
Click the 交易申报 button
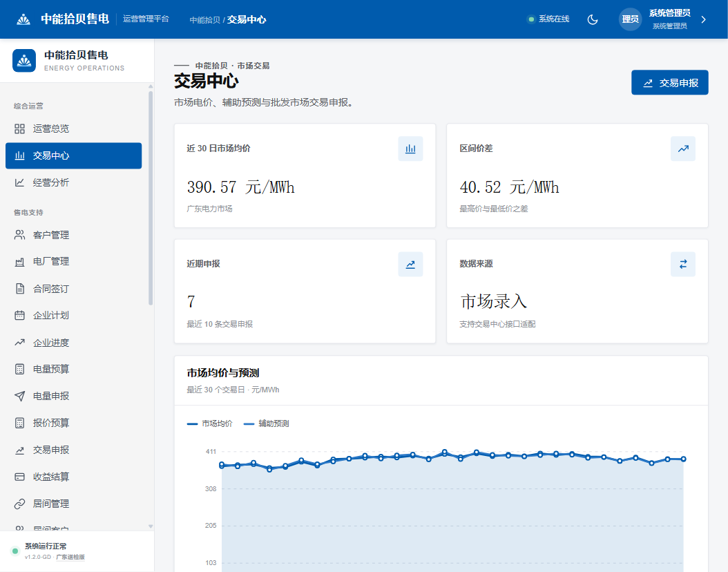pyautogui.click(x=669, y=83)
